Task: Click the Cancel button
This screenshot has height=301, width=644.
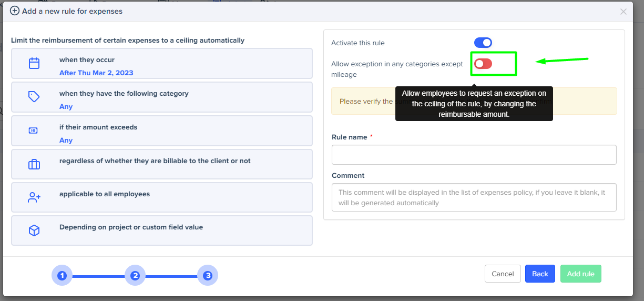Action: pyautogui.click(x=503, y=274)
